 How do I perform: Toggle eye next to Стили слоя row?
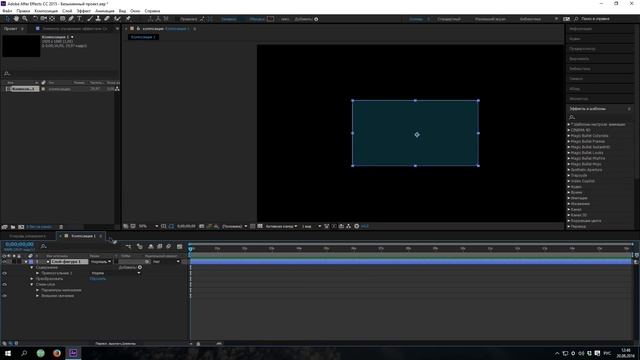[x=4, y=284]
